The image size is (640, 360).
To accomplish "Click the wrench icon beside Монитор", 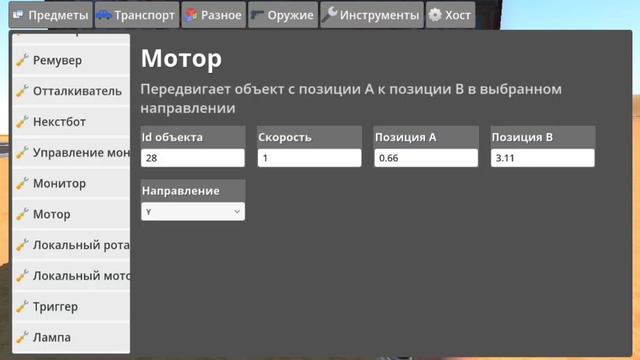I will (x=22, y=183).
